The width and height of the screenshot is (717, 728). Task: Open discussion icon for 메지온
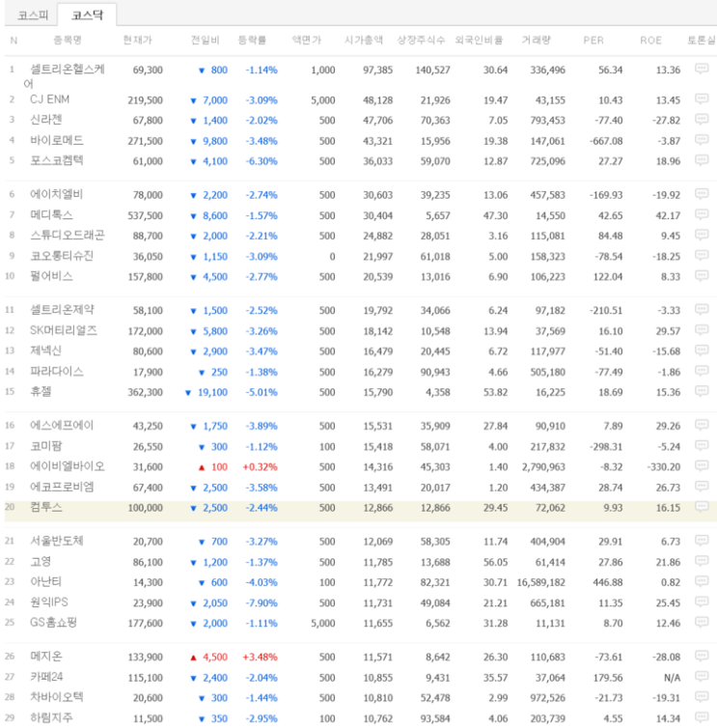[702, 656]
